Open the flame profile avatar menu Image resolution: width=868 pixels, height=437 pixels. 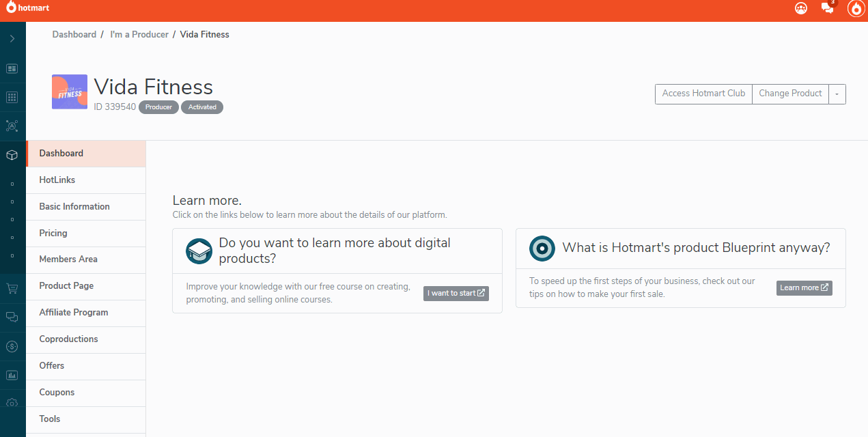pyautogui.click(x=856, y=8)
